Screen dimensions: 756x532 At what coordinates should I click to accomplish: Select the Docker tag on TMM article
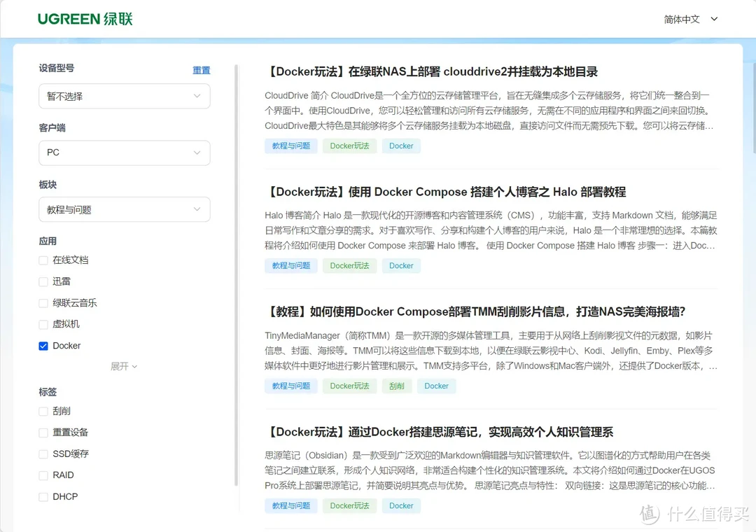click(436, 386)
